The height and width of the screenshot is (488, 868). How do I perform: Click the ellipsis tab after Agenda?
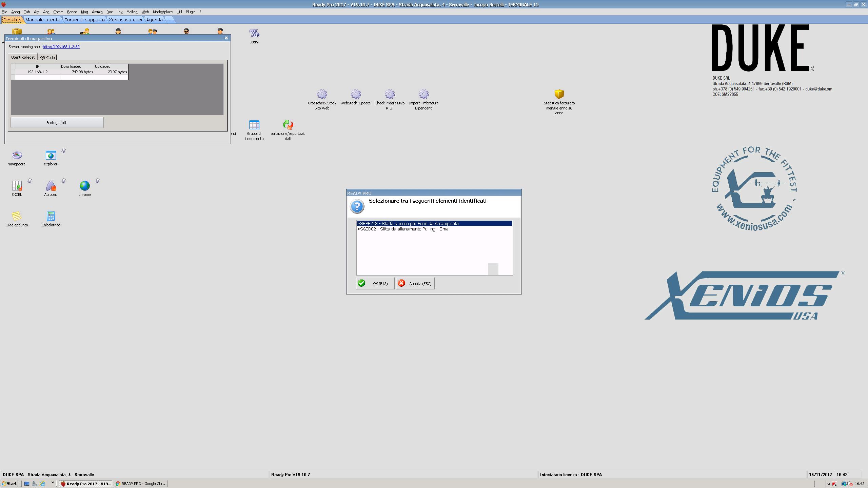click(x=169, y=20)
